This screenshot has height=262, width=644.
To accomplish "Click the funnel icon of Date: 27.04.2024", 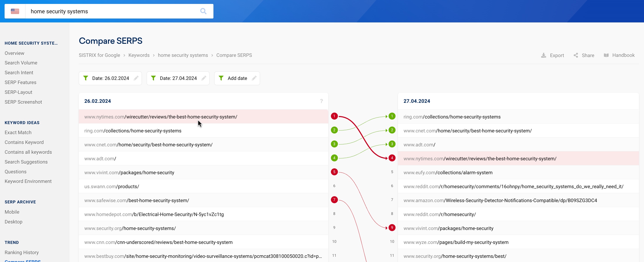I will click(x=153, y=78).
